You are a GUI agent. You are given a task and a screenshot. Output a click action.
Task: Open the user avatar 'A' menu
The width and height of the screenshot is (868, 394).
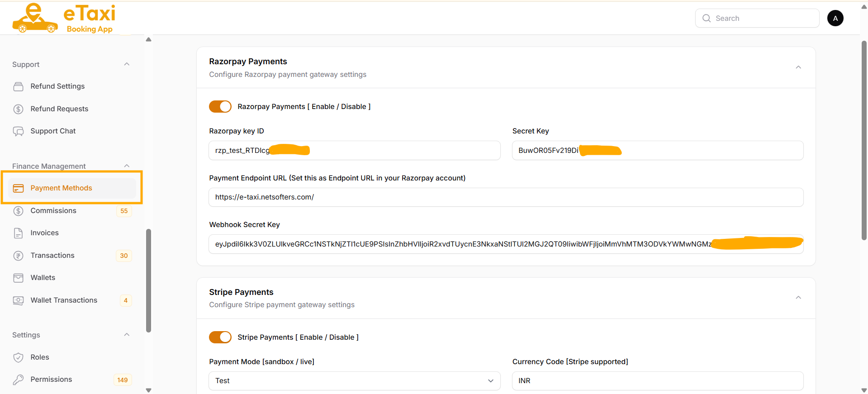tap(835, 18)
